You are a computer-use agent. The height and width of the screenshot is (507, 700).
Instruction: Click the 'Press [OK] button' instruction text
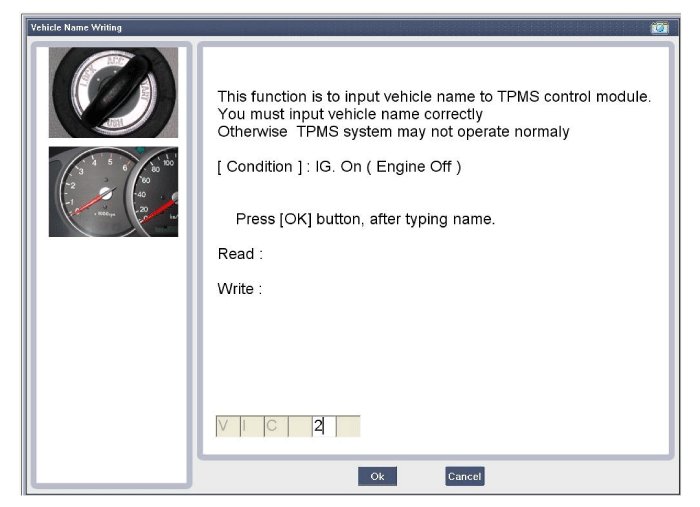pyautogui.click(x=365, y=218)
